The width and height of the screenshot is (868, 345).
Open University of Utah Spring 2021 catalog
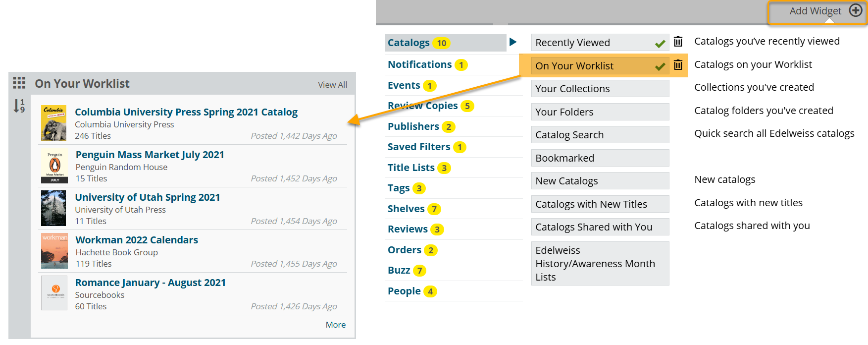coord(147,197)
